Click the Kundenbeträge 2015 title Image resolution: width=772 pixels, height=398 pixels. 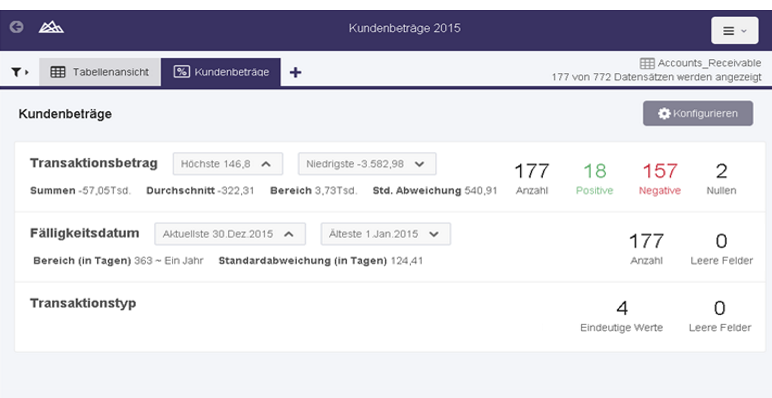point(405,28)
